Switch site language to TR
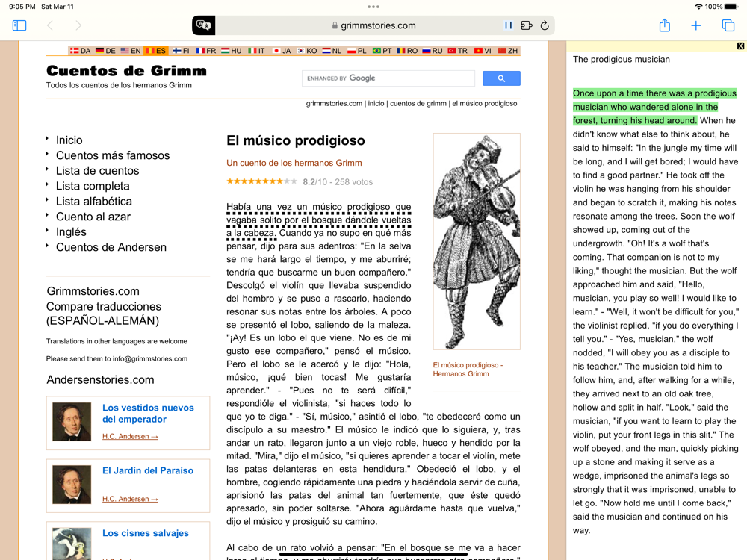The image size is (747, 560). 458,51
